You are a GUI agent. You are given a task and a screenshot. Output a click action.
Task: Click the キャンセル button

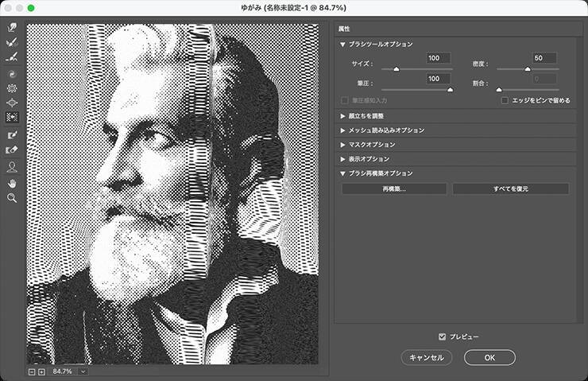(427, 357)
